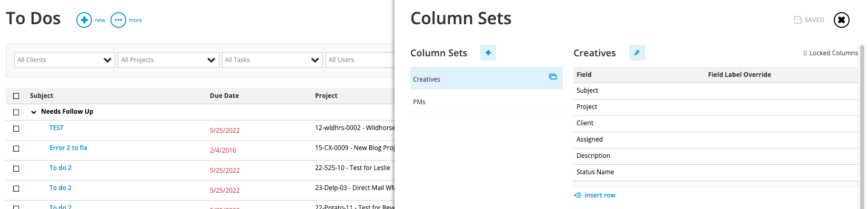Toggle the select-all checkbox in header
The image size is (868, 209).
click(x=16, y=96)
